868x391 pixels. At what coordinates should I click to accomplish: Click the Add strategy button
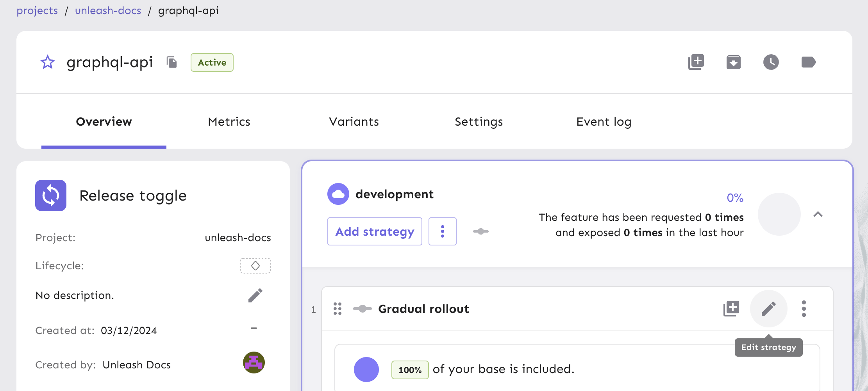(374, 231)
